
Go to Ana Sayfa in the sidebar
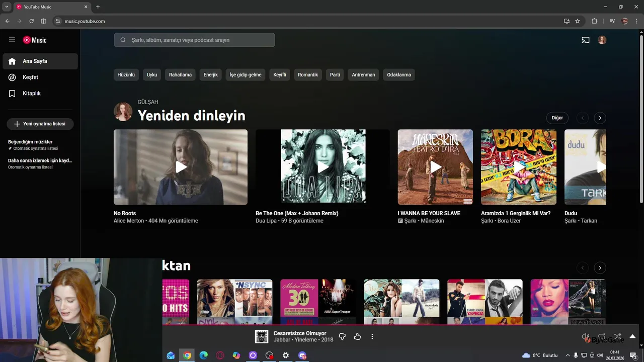point(40,61)
